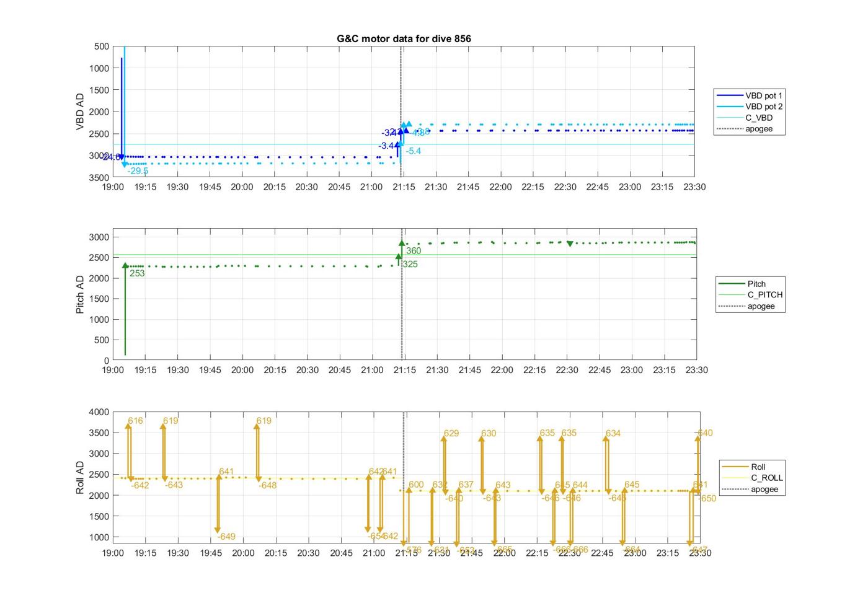The height and width of the screenshot is (611, 868).
Task: Click the 2000 tick on VBD y-axis
Action: click(99, 112)
